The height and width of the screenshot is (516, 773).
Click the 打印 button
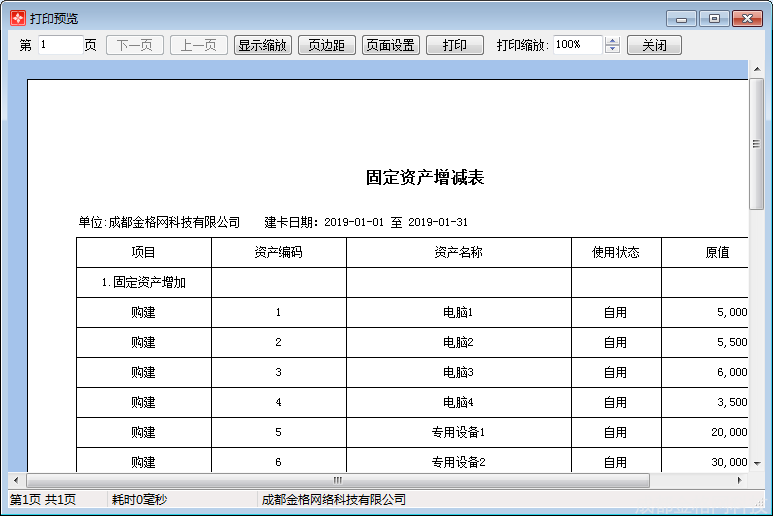(454, 45)
